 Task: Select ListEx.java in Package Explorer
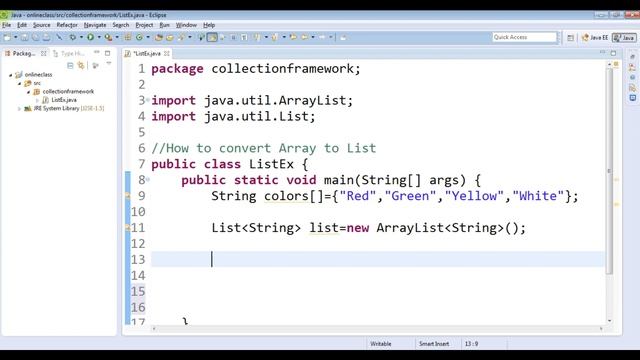(64, 100)
